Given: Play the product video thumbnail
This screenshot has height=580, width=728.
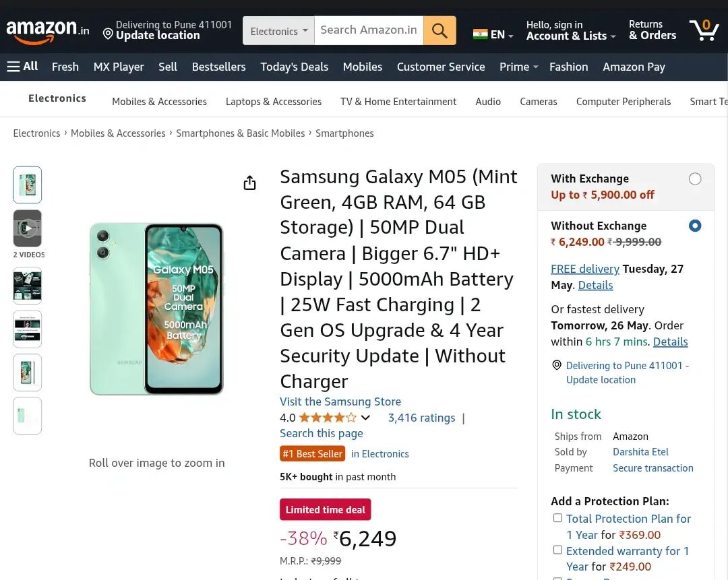Looking at the screenshot, I should tap(28, 228).
